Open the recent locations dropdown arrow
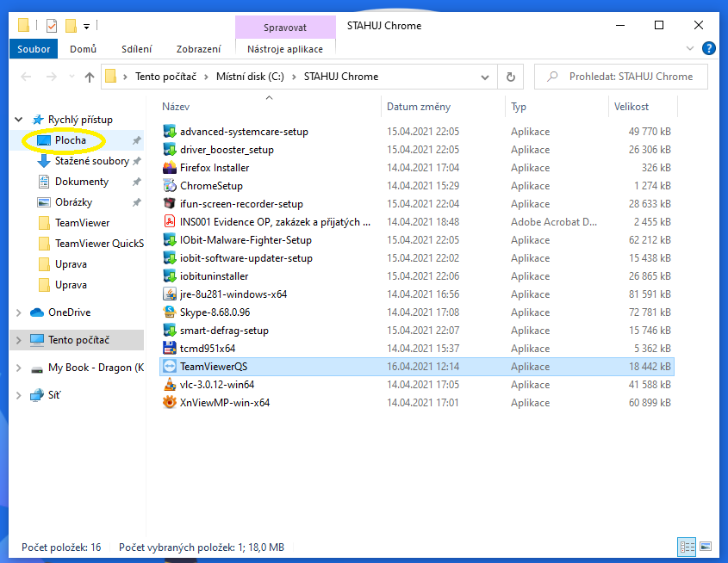 click(72, 77)
